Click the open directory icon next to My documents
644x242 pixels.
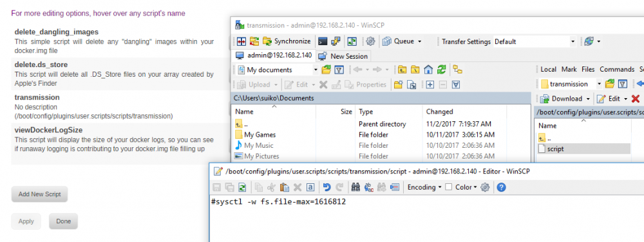pyautogui.click(x=326, y=70)
